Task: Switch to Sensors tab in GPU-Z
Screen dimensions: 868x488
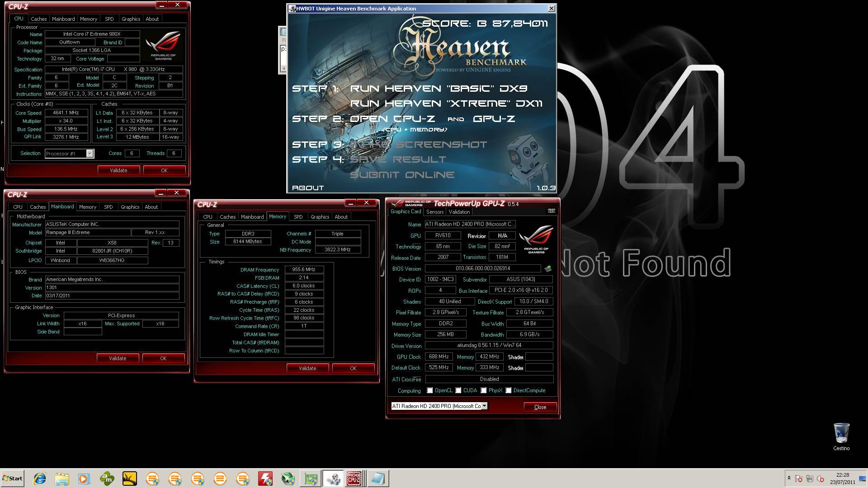Action: [435, 212]
